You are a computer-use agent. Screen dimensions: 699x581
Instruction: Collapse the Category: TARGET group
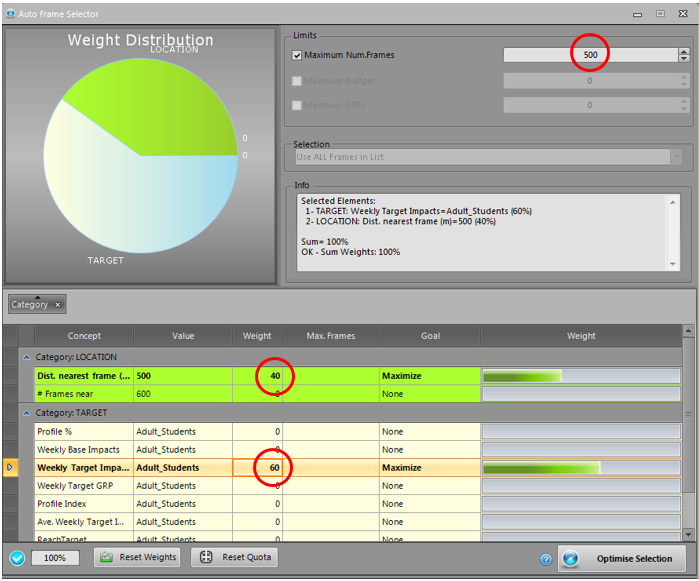click(25, 412)
